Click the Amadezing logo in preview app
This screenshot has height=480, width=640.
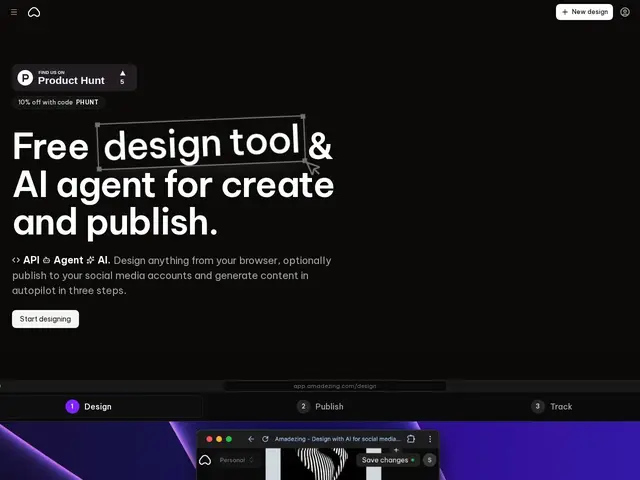click(x=205, y=460)
